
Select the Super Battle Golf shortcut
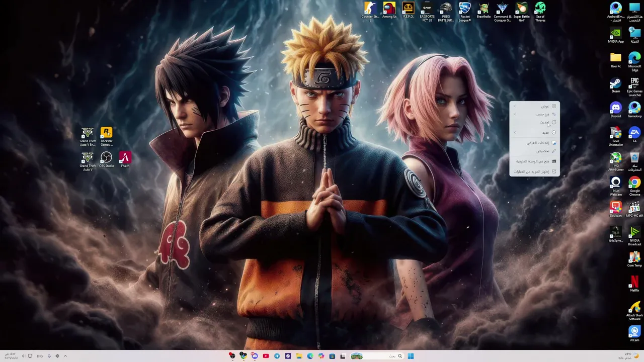[x=521, y=11]
